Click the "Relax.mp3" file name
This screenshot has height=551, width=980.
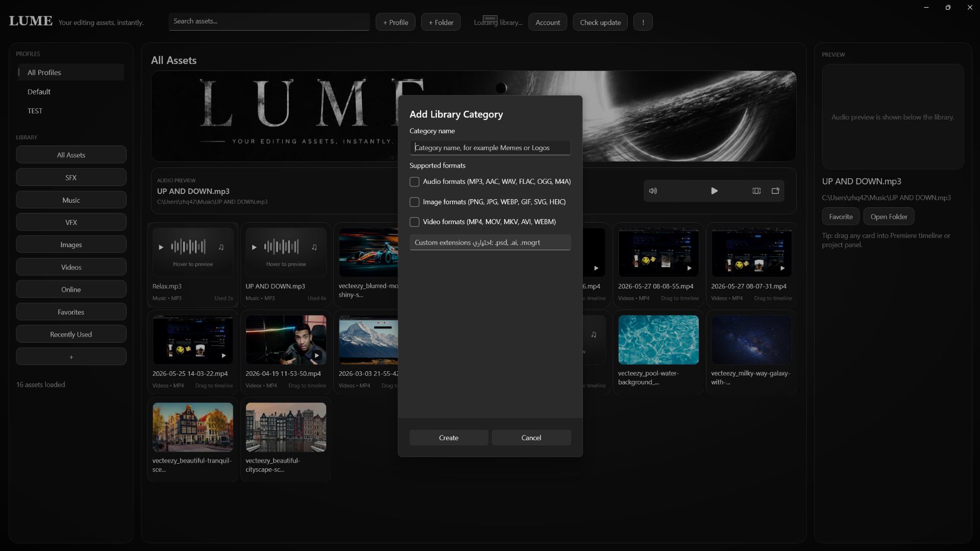(167, 286)
